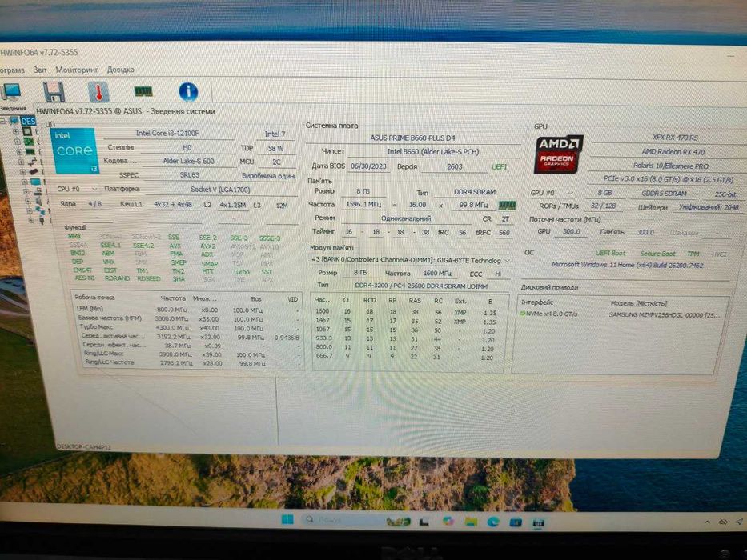Click the XFX RX 470 RS field
This screenshot has height=560, width=747.
pos(675,137)
